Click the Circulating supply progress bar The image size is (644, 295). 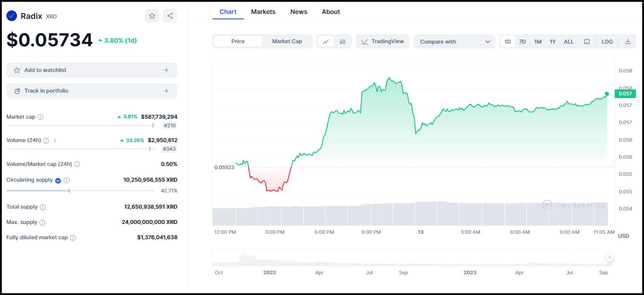pyautogui.click(x=81, y=191)
